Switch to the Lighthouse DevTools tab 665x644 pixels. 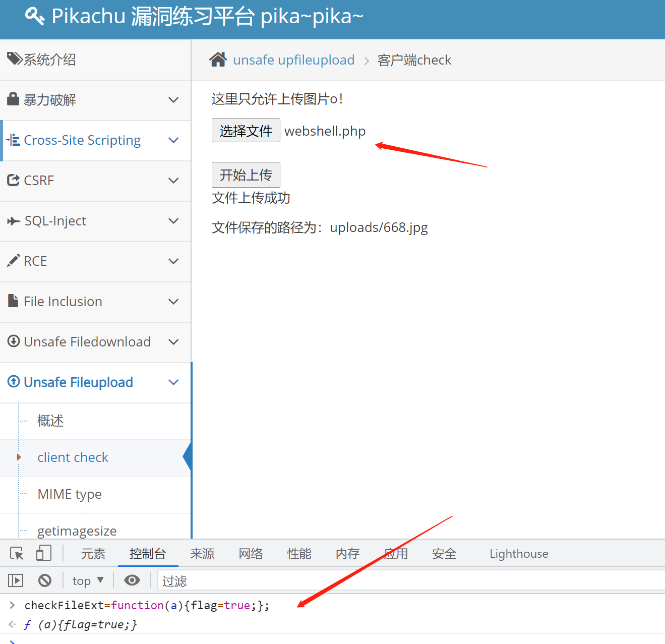[x=519, y=553]
